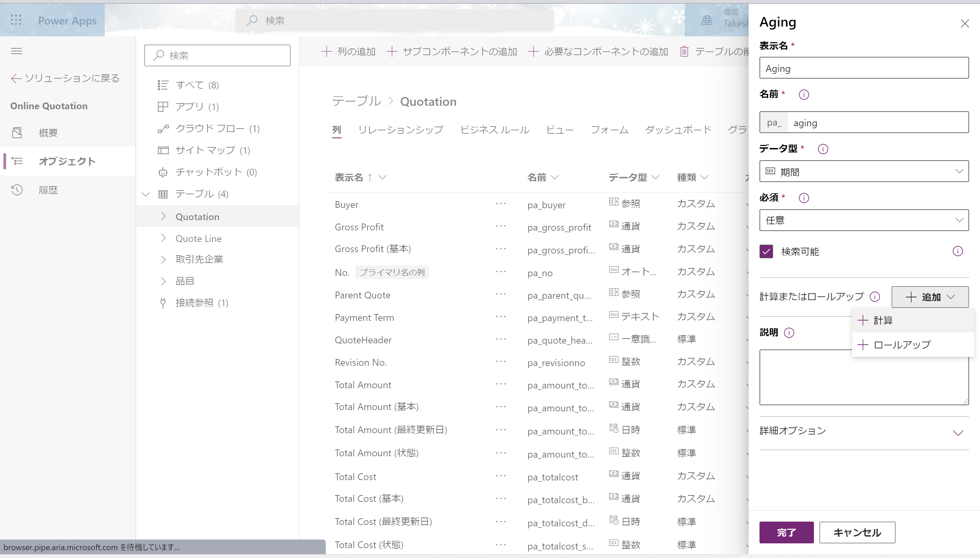This screenshot has width=980, height=558.
Task: Open more options for Parent Quote row
Action: click(x=501, y=294)
